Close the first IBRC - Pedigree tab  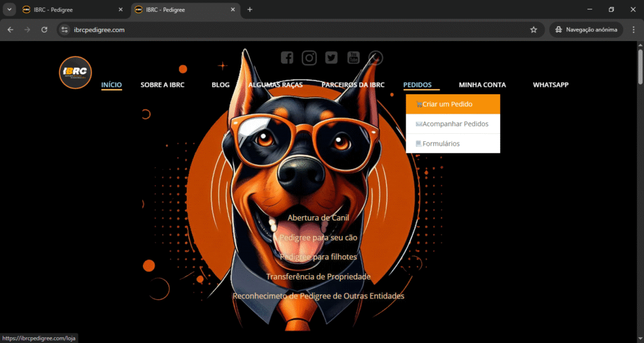click(x=120, y=9)
